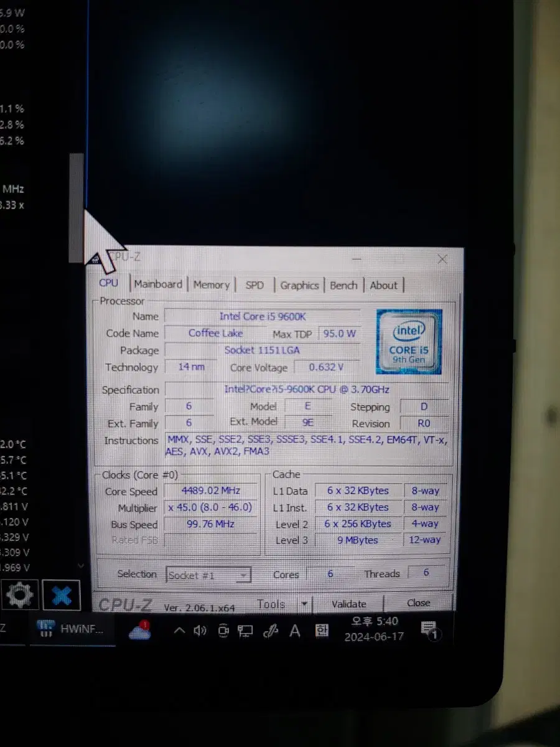The height and width of the screenshot is (747, 560).
Task: Click the Level 2 value '6 x 256 KBytes'
Action: pyautogui.click(x=358, y=524)
